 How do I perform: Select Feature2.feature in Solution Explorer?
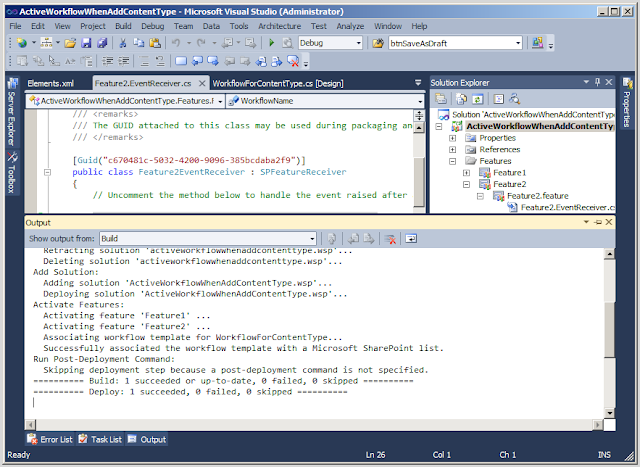(538, 196)
